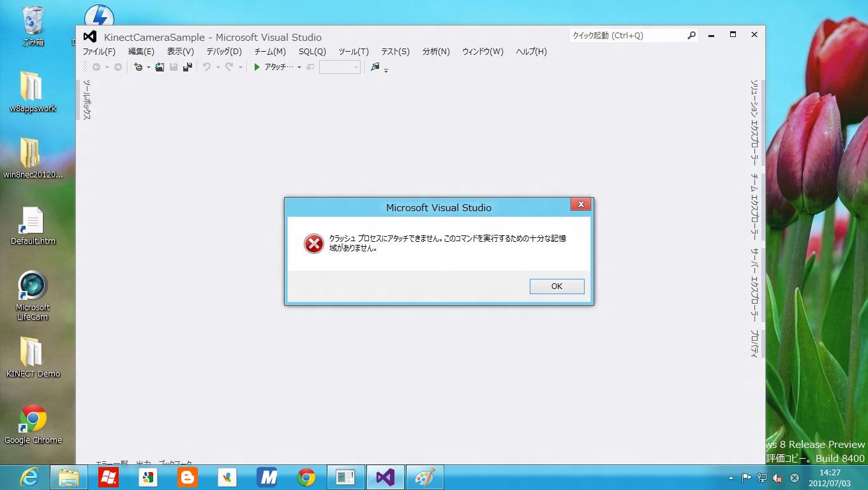Click the navigate backward toolbar icon
This screenshot has width=868, height=490.
pyautogui.click(x=96, y=67)
